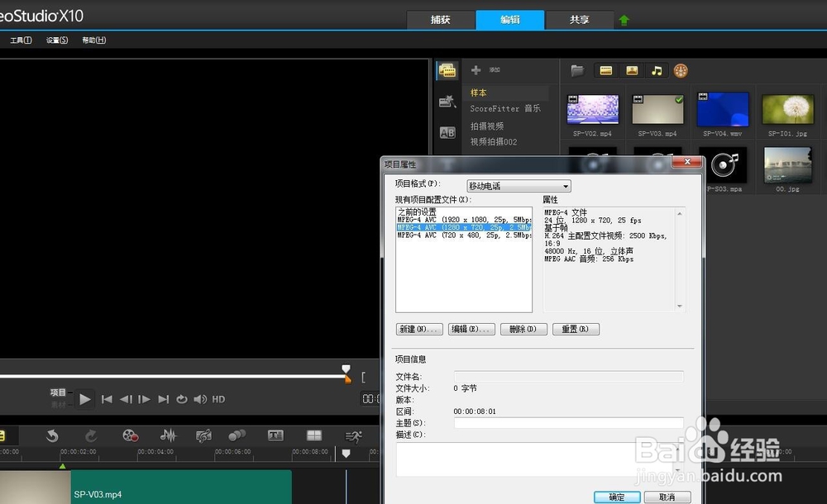
Task: Open the system volume speaker control
Action: coord(200,399)
